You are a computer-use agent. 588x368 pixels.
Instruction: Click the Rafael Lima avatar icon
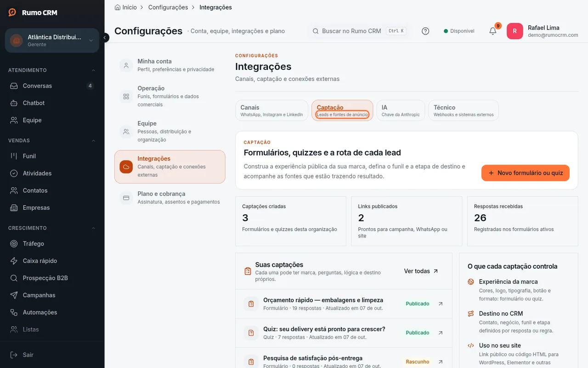(x=514, y=31)
